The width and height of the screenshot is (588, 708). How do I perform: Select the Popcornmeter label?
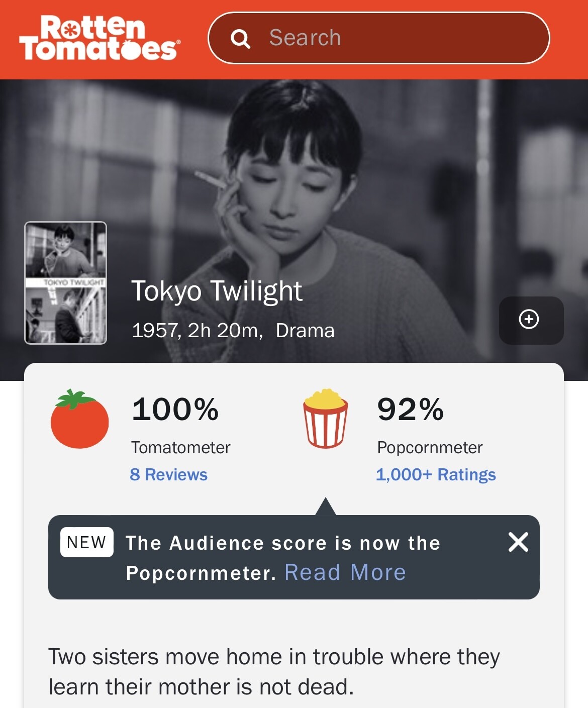[430, 447]
